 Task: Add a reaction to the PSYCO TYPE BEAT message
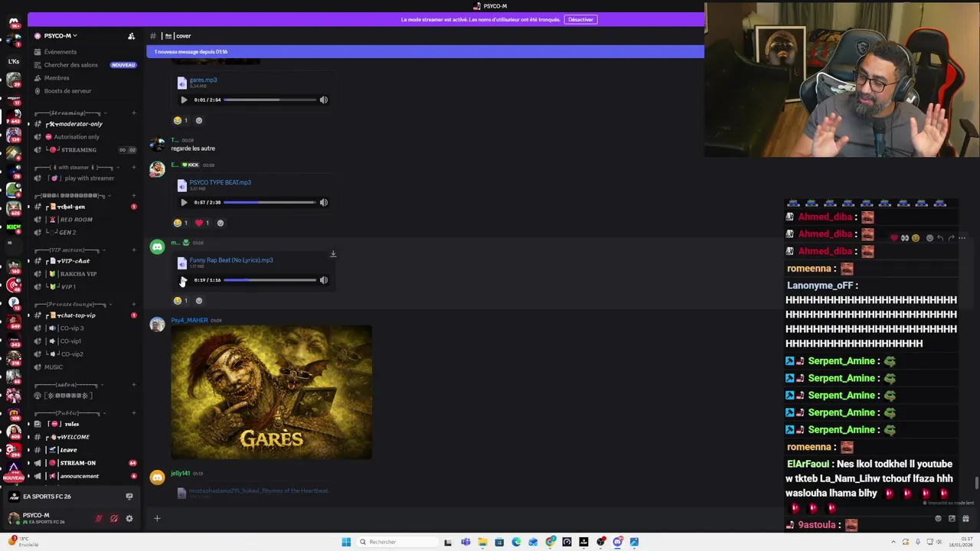[220, 223]
